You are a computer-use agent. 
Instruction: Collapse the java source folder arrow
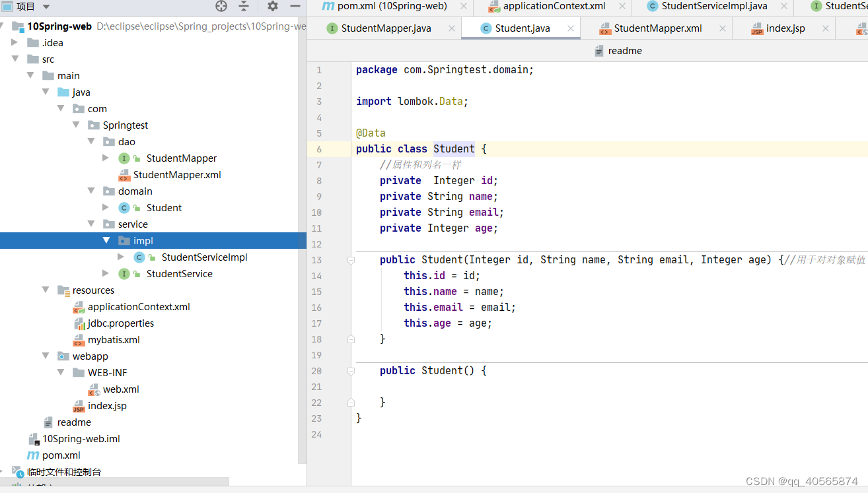(x=46, y=92)
